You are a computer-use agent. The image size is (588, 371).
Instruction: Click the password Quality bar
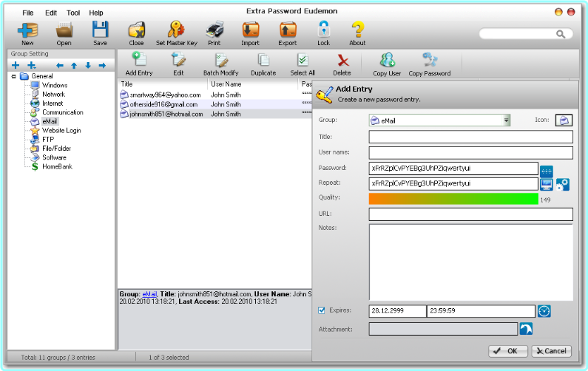453,199
